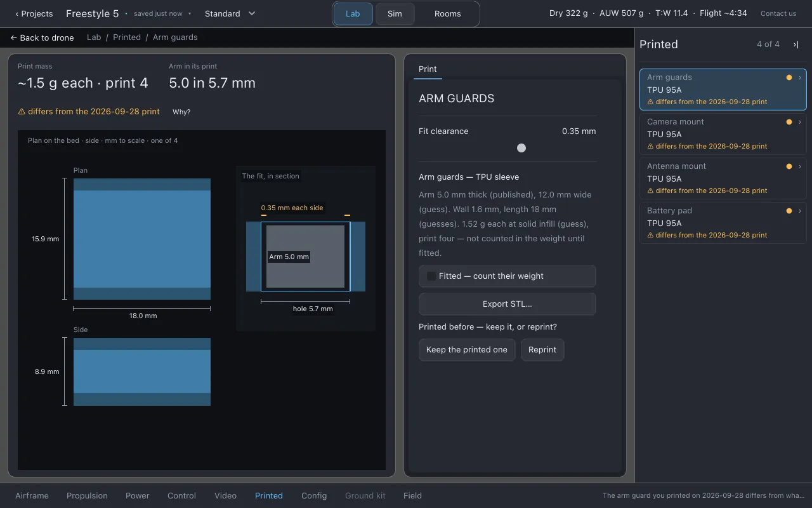This screenshot has width=812, height=508.
Task: Open the Contact us link
Action: click(778, 13)
